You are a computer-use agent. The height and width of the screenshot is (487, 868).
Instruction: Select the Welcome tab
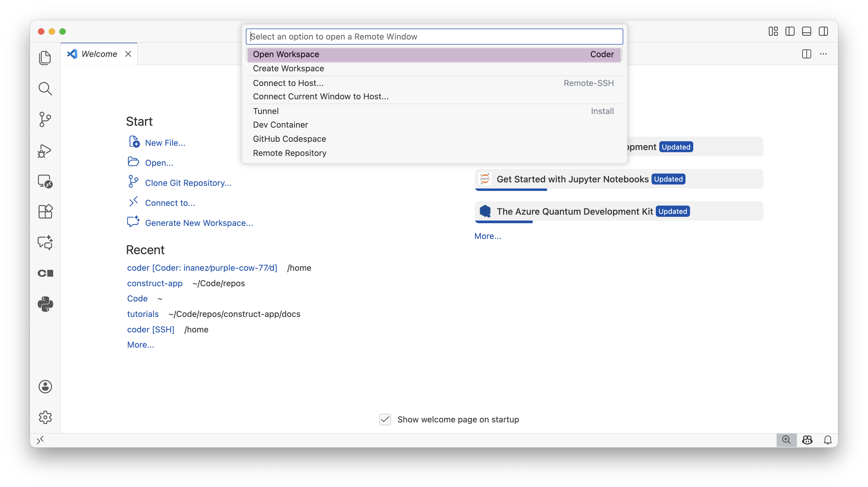coord(99,54)
